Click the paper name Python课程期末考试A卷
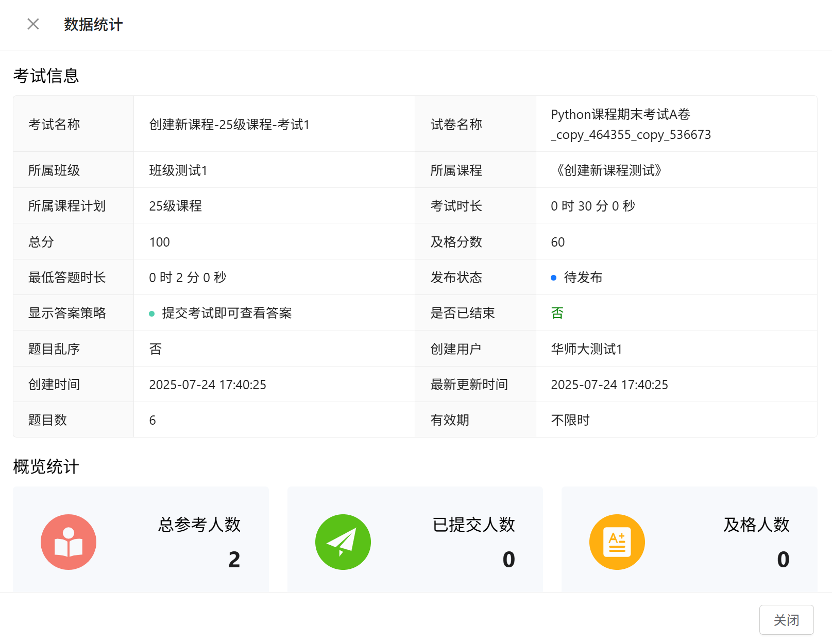The width and height of the screenshot is (832, 644). pos(620,114)
